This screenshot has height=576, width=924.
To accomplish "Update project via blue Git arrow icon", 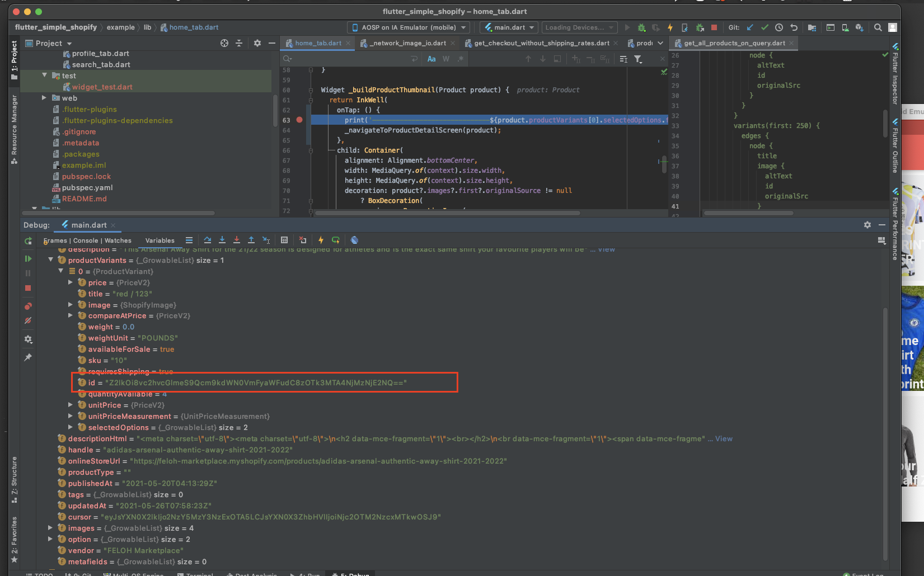I will coord(749,27).
